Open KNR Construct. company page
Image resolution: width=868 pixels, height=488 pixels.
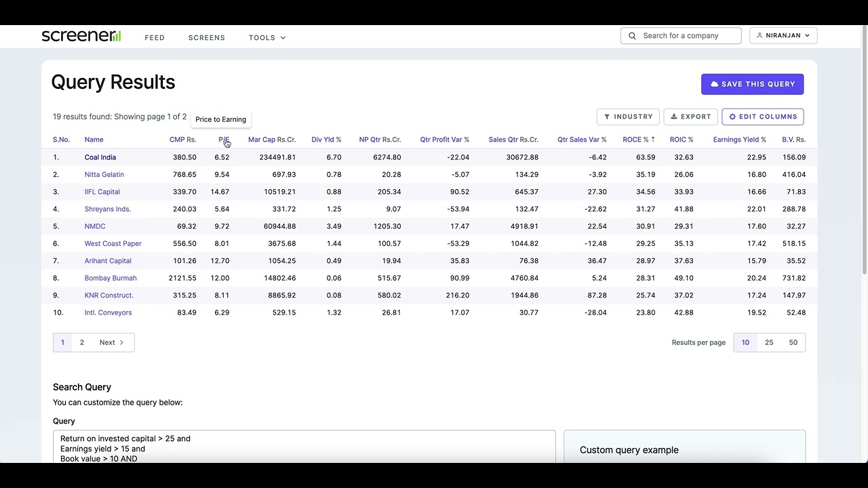pos(109,296)
